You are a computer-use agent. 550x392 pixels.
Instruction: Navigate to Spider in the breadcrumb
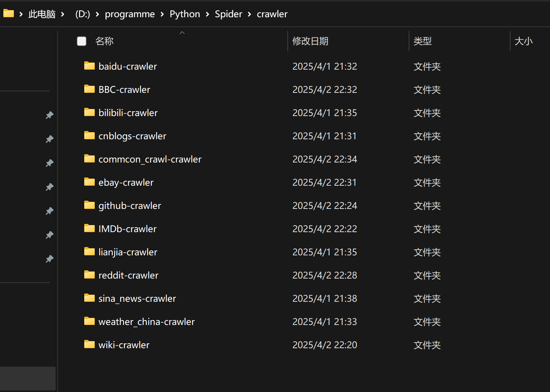[x=228, y=14]
